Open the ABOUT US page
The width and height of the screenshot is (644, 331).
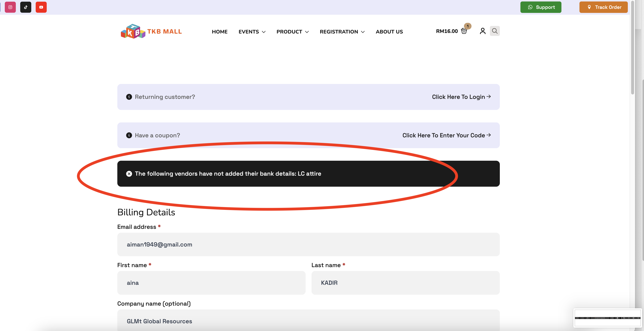tap(389, 32)
